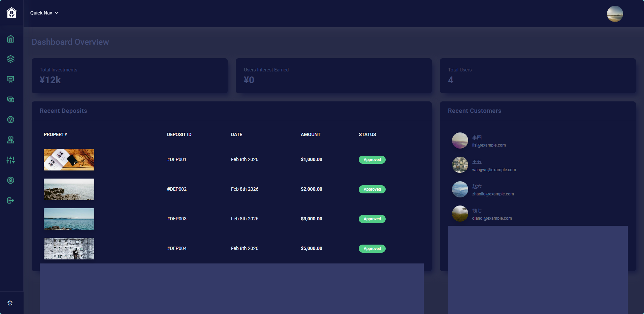Screen dimensions: 644x314
Task: Click the logout arrow sidebar icon
Action: (11, 200)
